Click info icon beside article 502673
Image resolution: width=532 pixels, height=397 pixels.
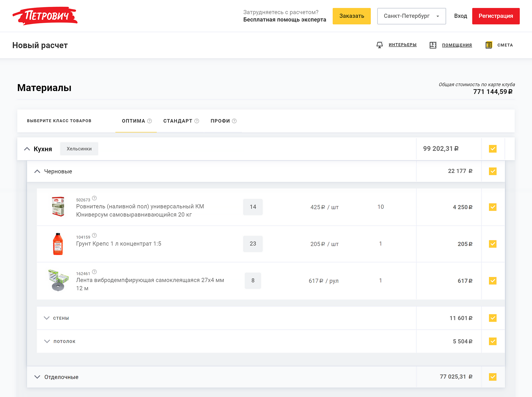(94, 198)
